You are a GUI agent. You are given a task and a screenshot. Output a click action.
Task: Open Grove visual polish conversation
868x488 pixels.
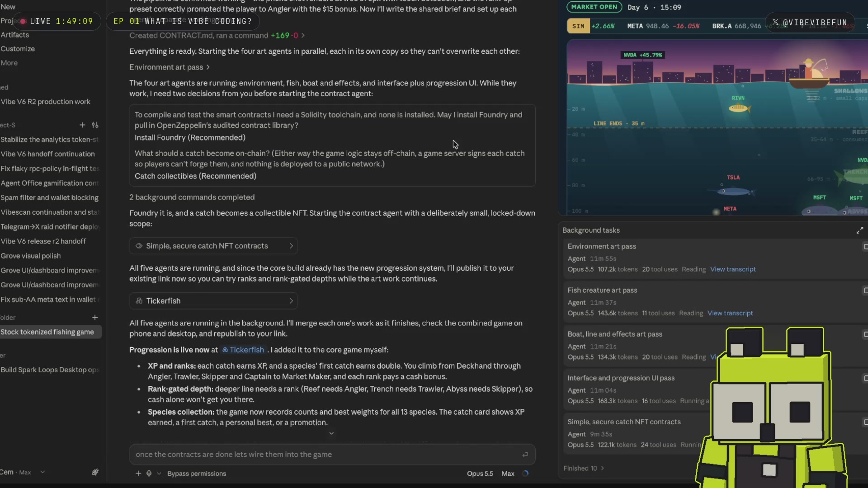click(31, 256)
